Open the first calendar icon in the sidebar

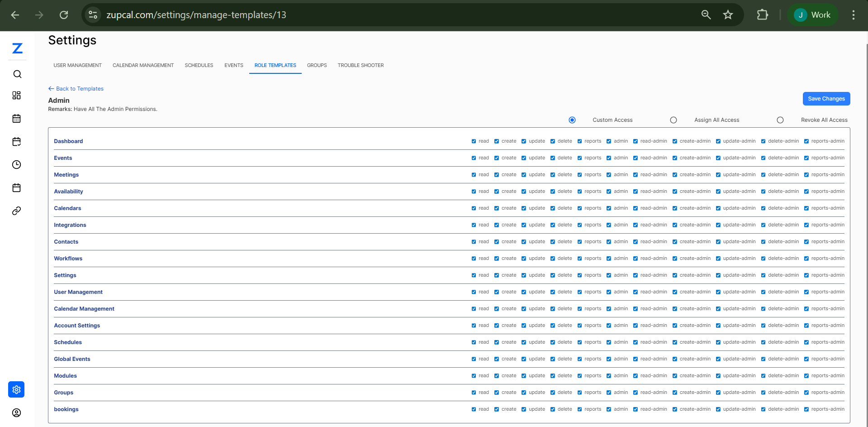(x=17, y=118)
